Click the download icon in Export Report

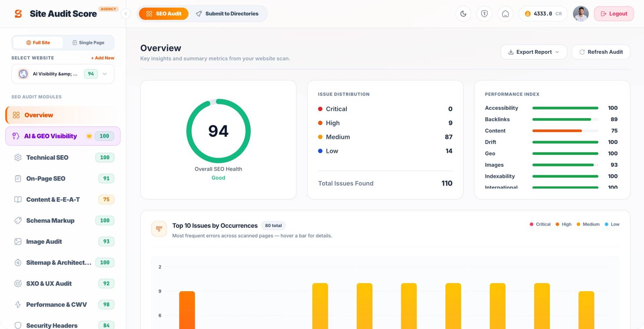click(511, 52)
